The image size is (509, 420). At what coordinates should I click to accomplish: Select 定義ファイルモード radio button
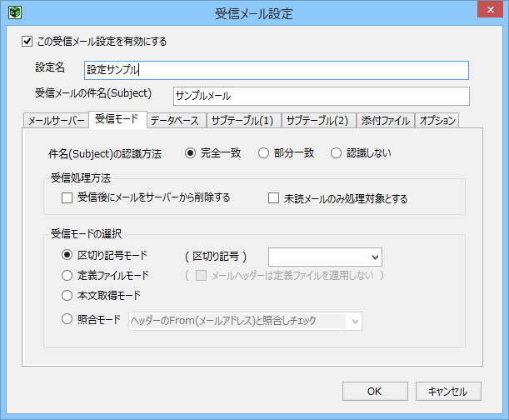pos(67,276)
